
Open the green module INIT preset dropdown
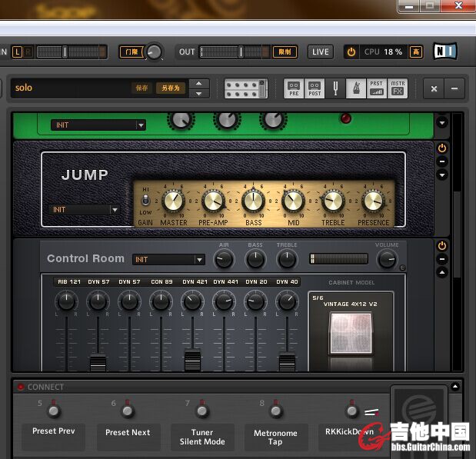pyautogui.click(x=98, y=125)
